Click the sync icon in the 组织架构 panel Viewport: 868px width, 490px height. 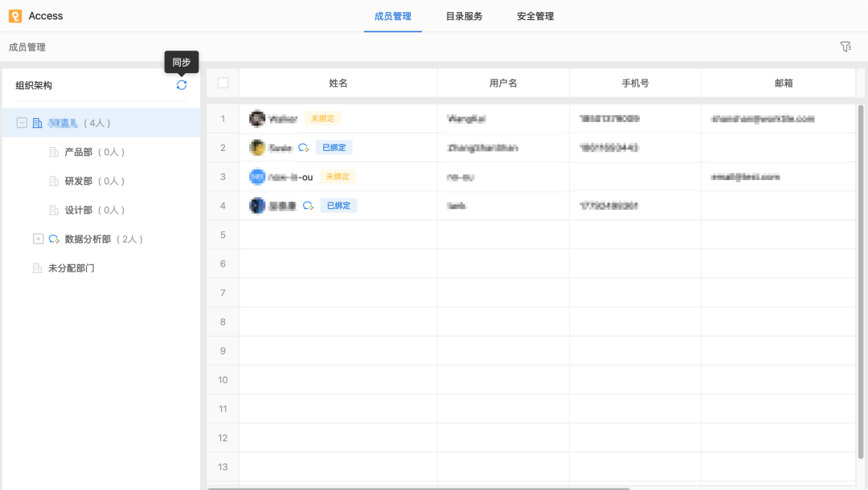pyautogui.click(x=181, y=84)
